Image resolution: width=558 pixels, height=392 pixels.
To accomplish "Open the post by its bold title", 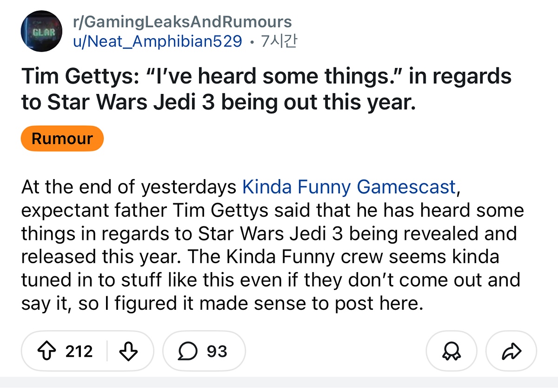I will tap(265, 88).
